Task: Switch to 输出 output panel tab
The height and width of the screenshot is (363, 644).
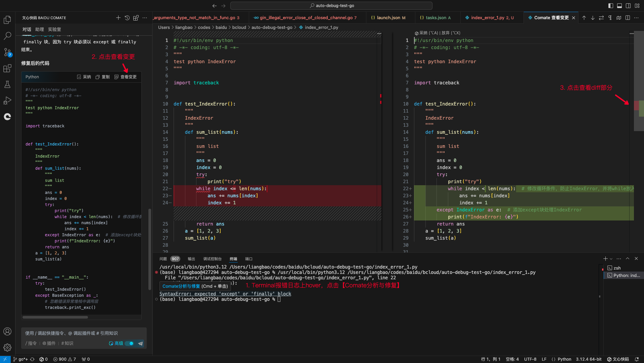Action: [x=191, y=259]
